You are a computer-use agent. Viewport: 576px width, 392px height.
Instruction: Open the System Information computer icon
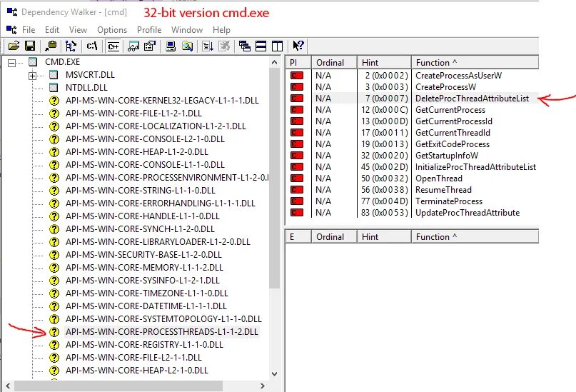pos(171,46)
